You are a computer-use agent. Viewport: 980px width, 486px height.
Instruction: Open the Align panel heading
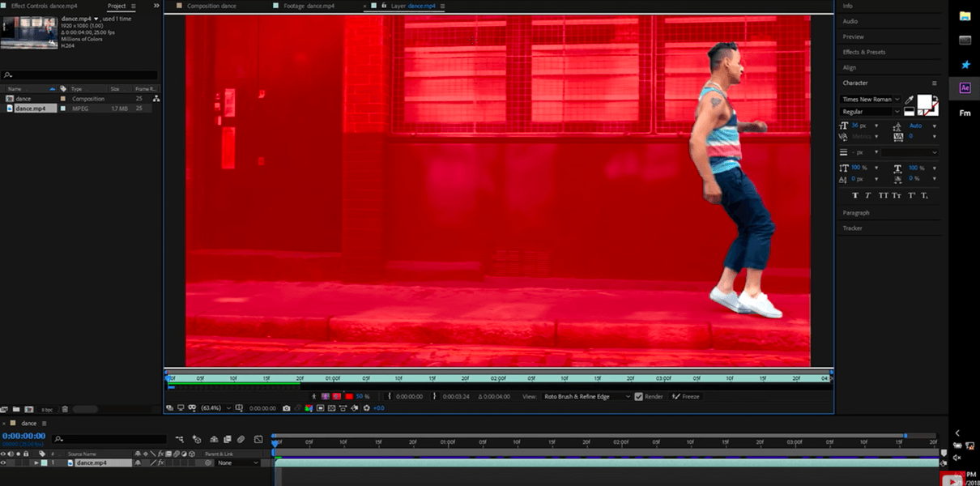coord(850,67)
